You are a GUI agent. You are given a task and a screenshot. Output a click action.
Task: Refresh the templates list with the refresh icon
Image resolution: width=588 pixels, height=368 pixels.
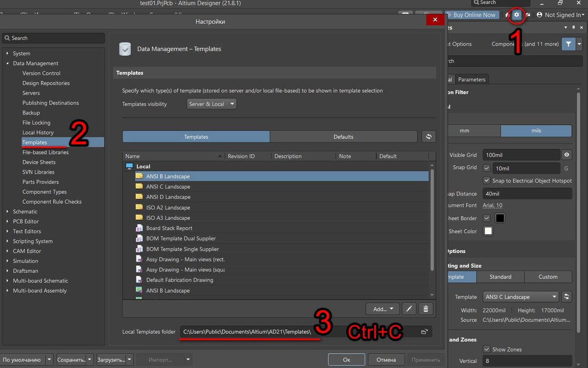coord(429,136)
